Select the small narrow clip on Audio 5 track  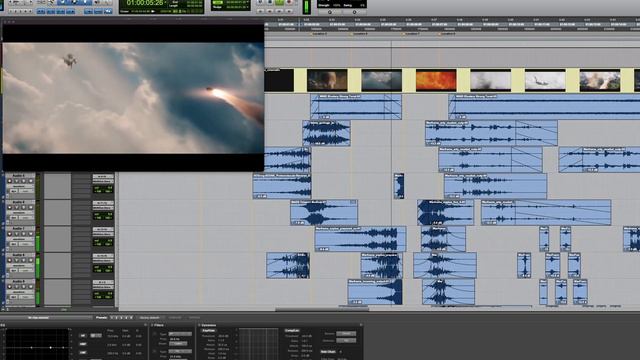[x=399, y=186]
